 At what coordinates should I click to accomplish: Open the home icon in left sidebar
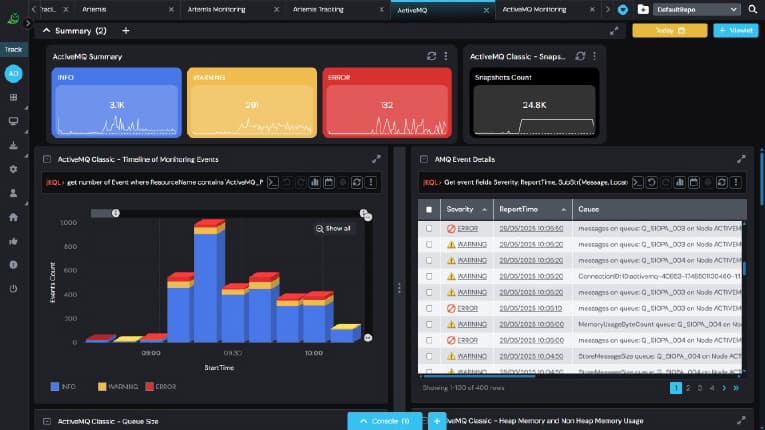pos(14,217)
